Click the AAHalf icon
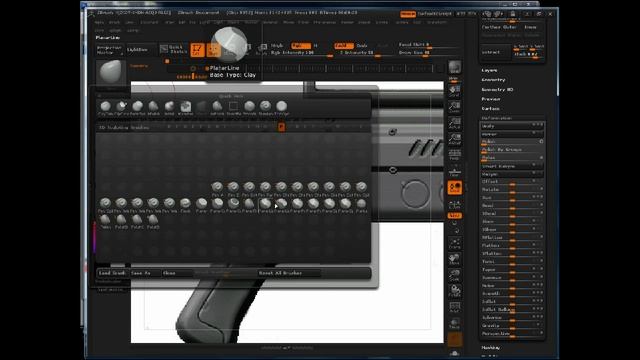Image resolution: width=640 pixels, height=360 pixels. click(x=454, y=139)
